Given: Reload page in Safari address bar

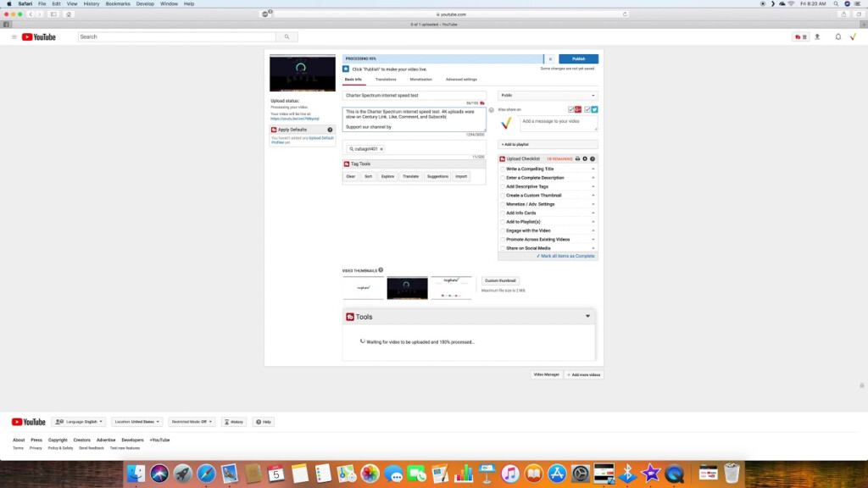Looking at the screenshot, I should click(x=625, y=14).
